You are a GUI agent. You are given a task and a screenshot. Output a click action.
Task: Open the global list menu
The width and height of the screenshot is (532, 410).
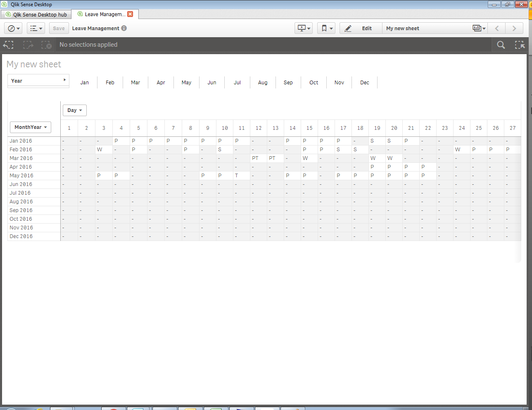coord(36,28)
